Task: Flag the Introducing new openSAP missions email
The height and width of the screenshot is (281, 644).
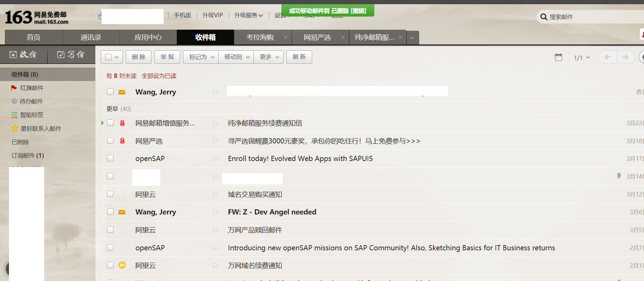Action: pos(216,248)
